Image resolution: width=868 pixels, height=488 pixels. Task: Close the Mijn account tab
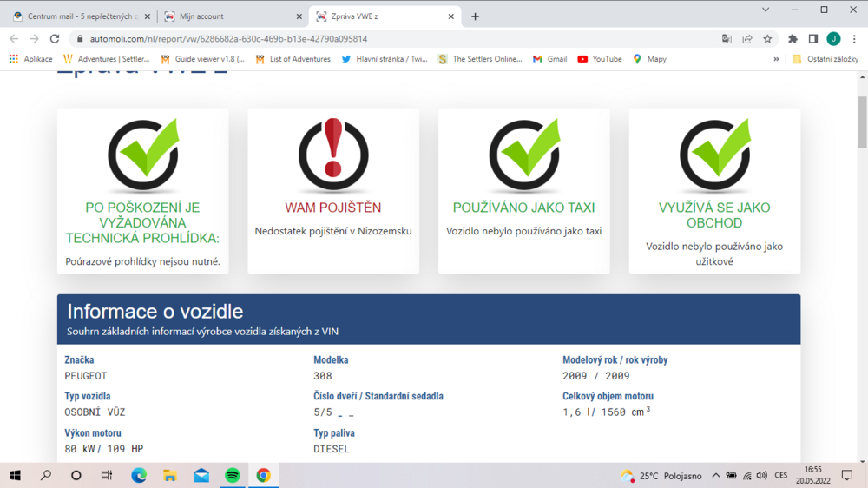pos(299,16)
